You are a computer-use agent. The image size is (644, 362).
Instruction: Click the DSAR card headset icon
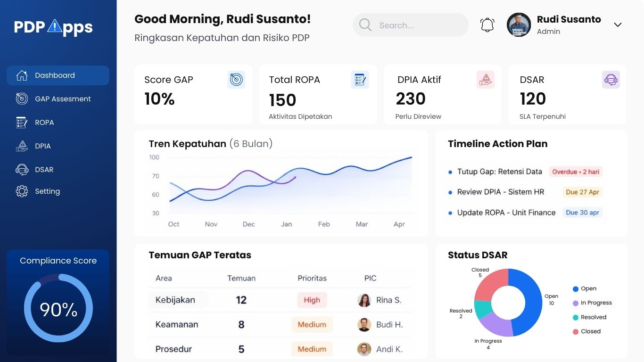click(x=611, y=79)
